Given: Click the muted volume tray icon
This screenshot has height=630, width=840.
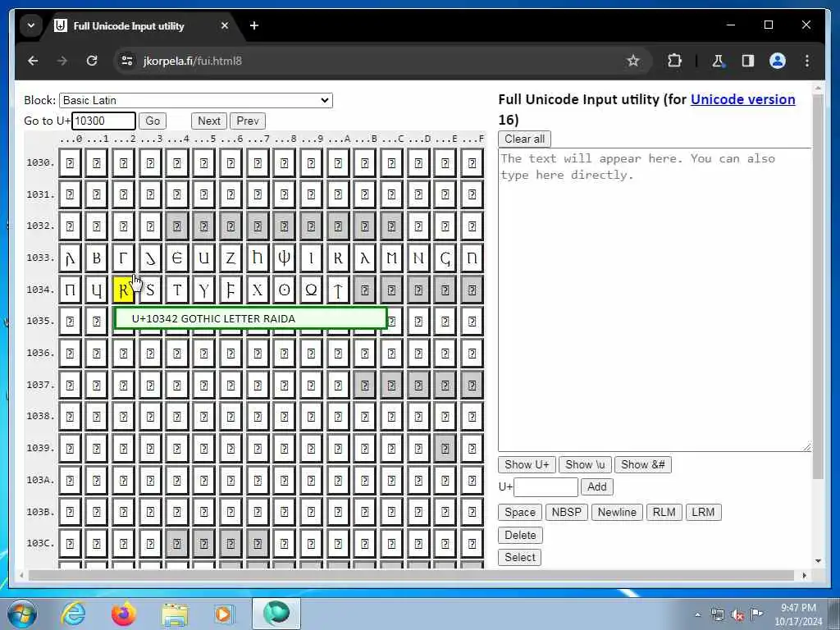Looking at the screenshot, I should click(737, 615).
